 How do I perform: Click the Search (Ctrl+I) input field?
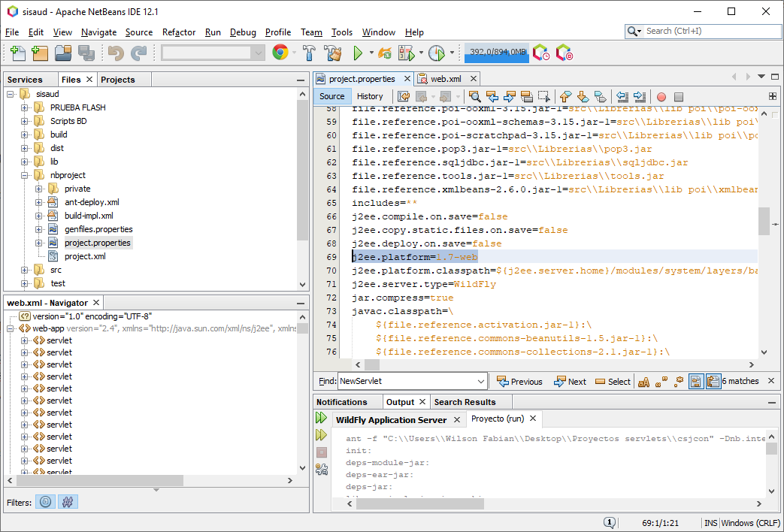[707, 31]
